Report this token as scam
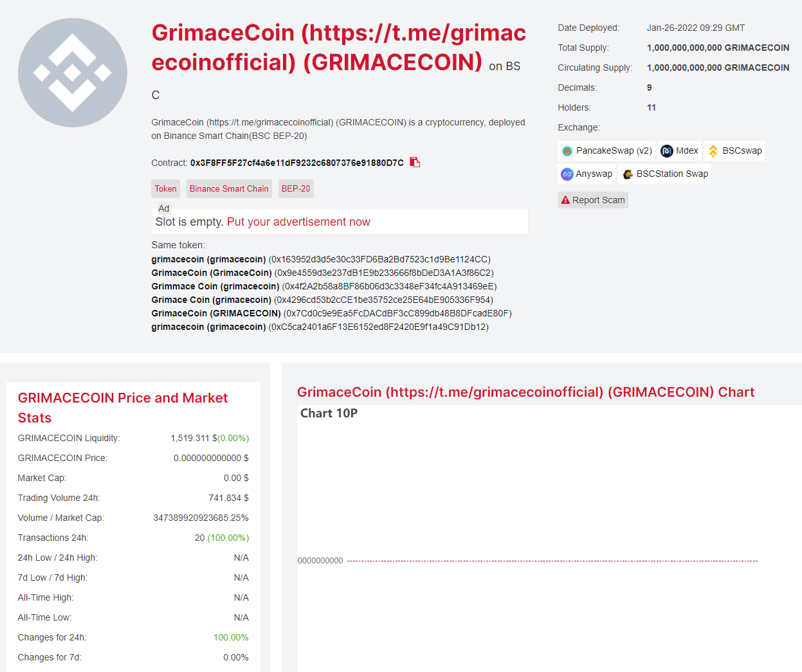This screenshot has width=802, height=672. click(x=593, y=200)
